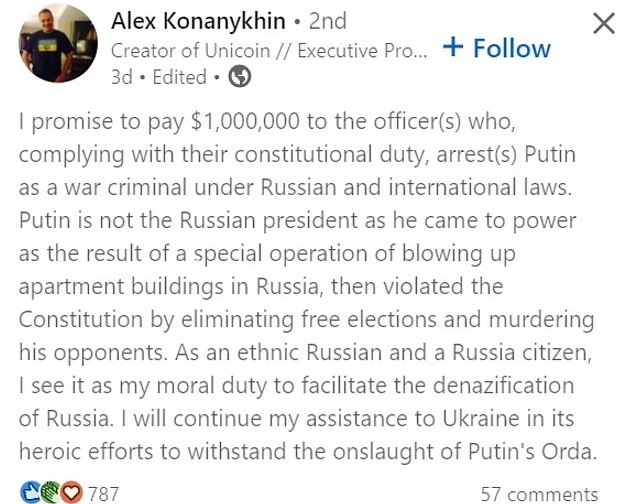View the 787 reactions list
625x504 pixels.
104,493
